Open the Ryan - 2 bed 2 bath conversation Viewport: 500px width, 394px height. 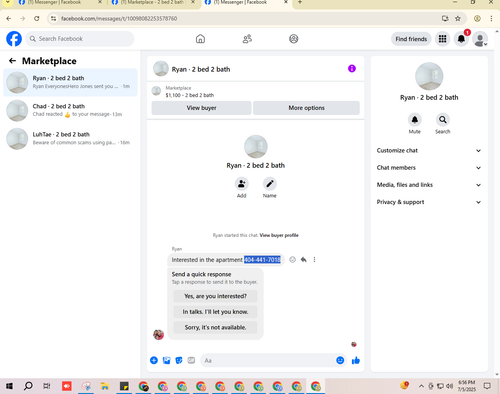coord(70,82)
